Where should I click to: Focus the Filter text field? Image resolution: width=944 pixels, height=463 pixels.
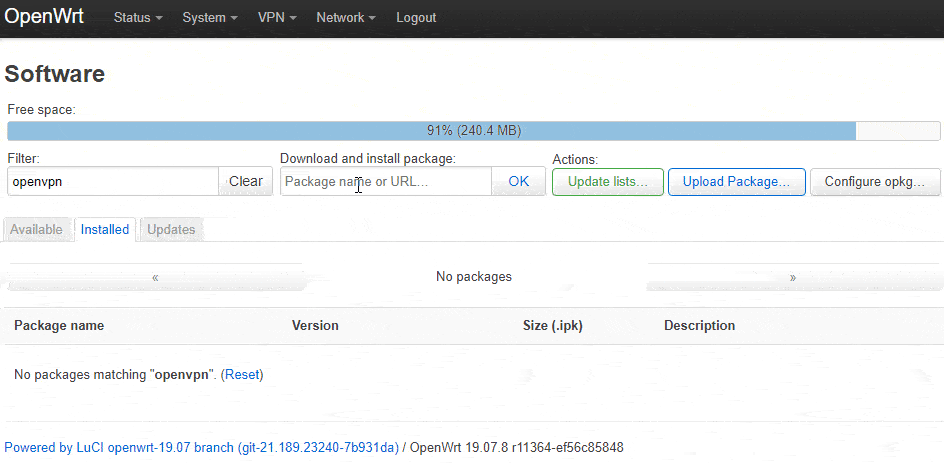click(x=113, y=181)
